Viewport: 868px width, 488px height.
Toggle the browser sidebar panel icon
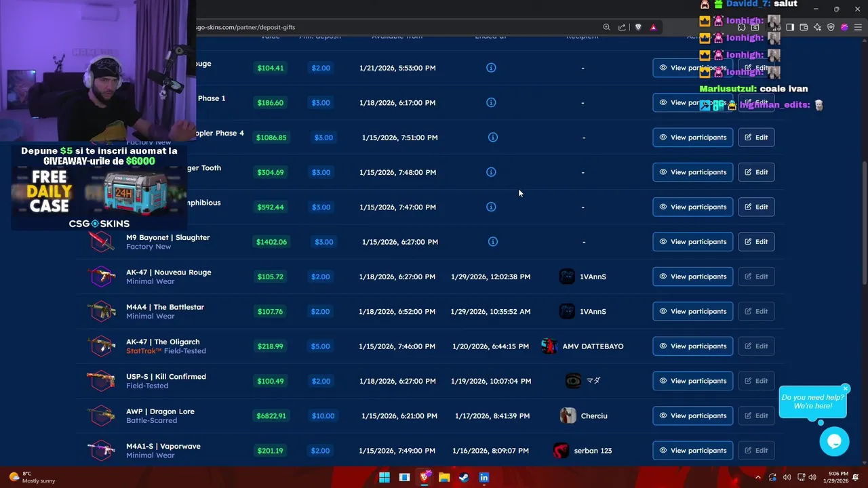pos(790,27)
